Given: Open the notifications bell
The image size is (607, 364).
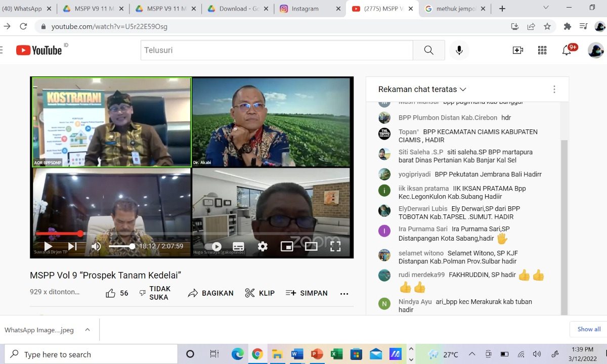Looking at the screenshot, I should coord(567,50).
